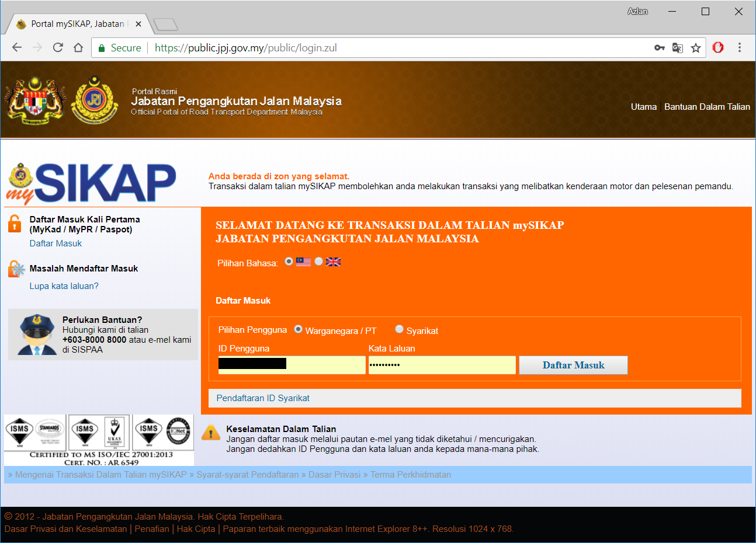This screenshot has width=756, height=543.
Task: Click the yellow warning triangle icon
Action: point(211,433)
